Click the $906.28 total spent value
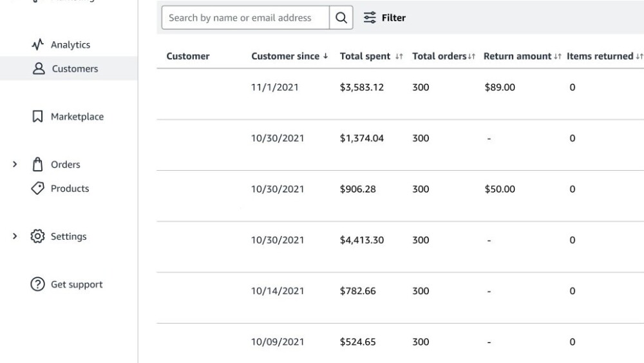This screenshot has height=363, width=644. click(357, 189)
